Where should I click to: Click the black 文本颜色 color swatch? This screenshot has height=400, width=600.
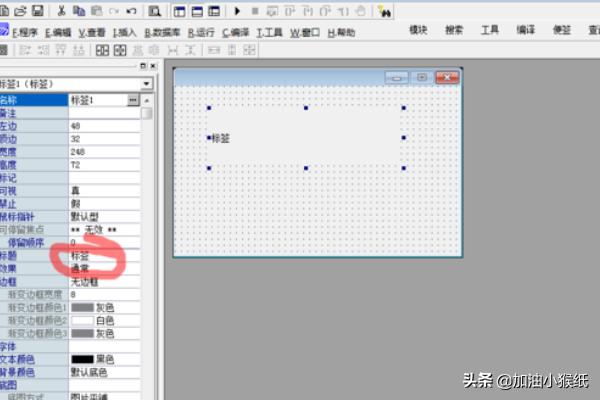(82, 359)
